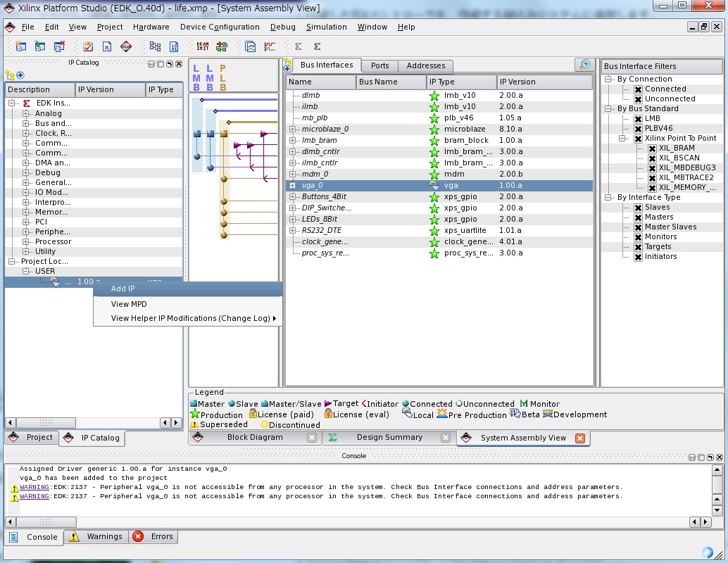Toggle the XIL_BRAM filter checkbox
Screen dimensions: 728x563
(x=652, y=148)
